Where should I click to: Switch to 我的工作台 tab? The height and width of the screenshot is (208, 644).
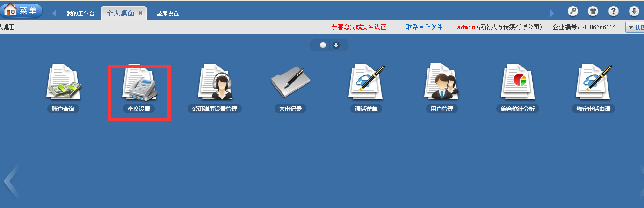coord(80,14)
